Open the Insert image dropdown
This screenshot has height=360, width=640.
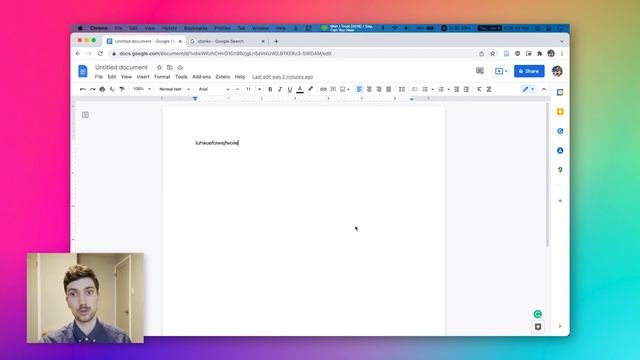(344, 89)
